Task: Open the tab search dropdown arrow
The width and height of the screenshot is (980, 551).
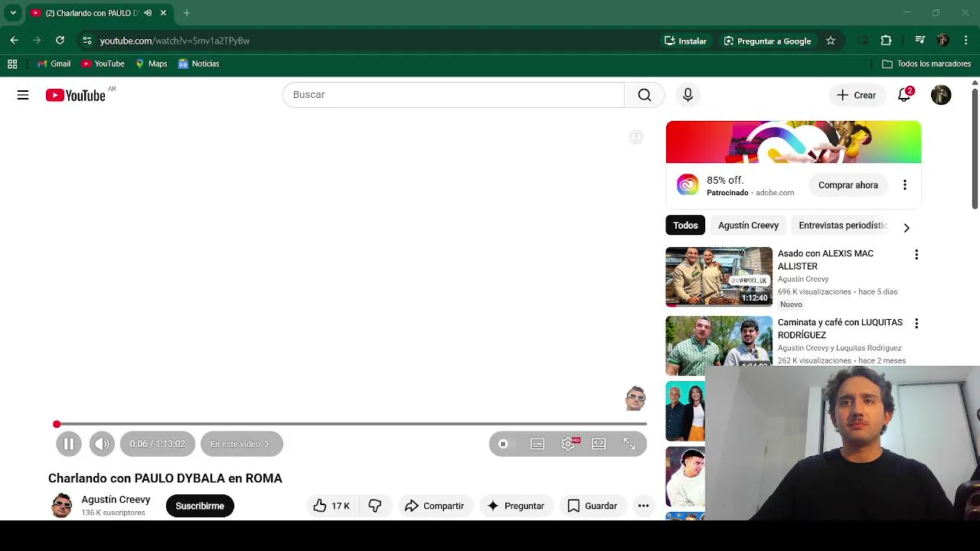Action: (13, 13)
